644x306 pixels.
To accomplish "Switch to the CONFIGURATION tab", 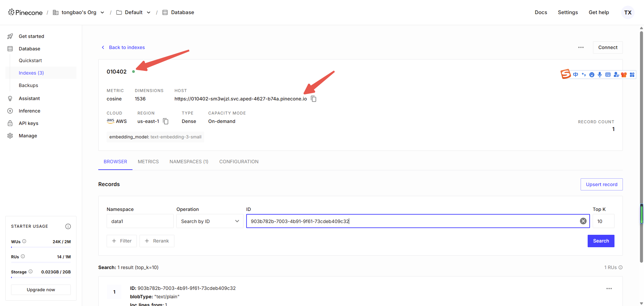I will (x=239, y=162).
